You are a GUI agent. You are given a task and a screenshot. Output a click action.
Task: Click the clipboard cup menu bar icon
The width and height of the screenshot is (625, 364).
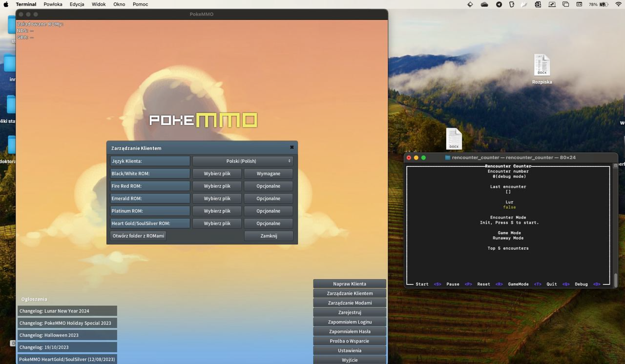(x=512, y=4)
